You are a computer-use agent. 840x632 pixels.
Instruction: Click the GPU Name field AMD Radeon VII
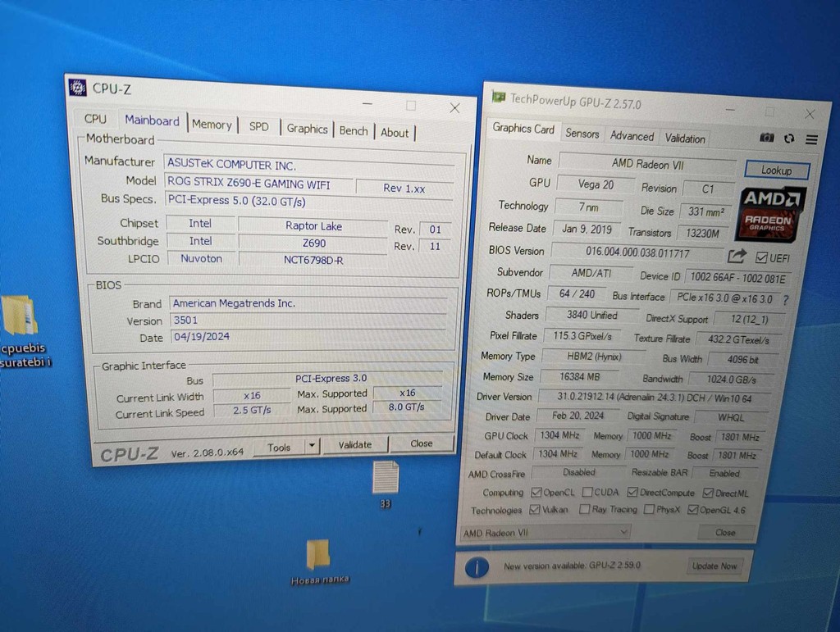click(647, 164)
